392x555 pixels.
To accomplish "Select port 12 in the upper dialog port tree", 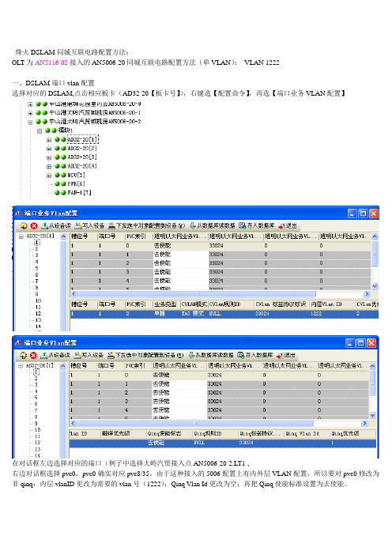I will click(x=38, y=313).
